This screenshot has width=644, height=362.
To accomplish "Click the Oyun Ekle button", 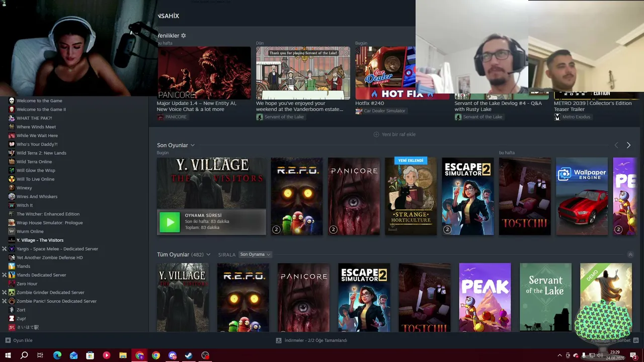I will coord(19,340).
